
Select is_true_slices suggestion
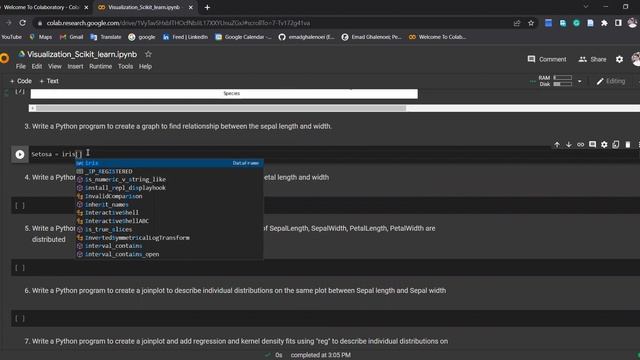[x=169, y=229]
